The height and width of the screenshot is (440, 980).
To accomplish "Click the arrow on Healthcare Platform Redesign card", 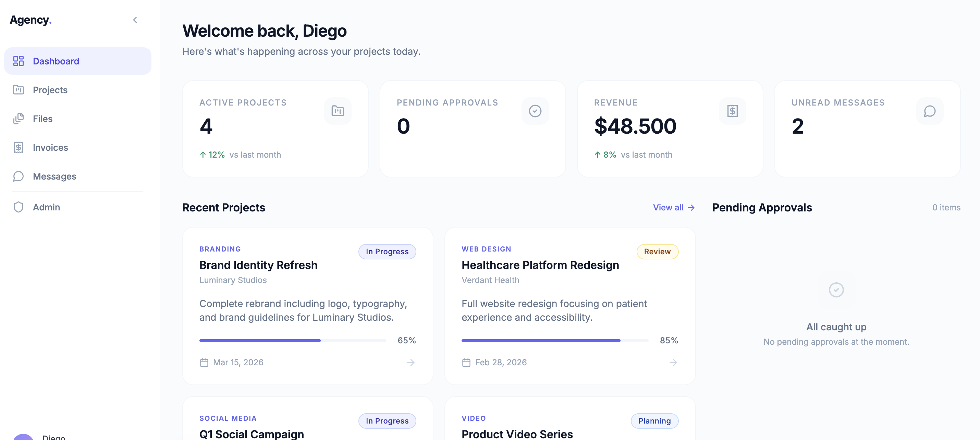I will (x=673, y=362).
